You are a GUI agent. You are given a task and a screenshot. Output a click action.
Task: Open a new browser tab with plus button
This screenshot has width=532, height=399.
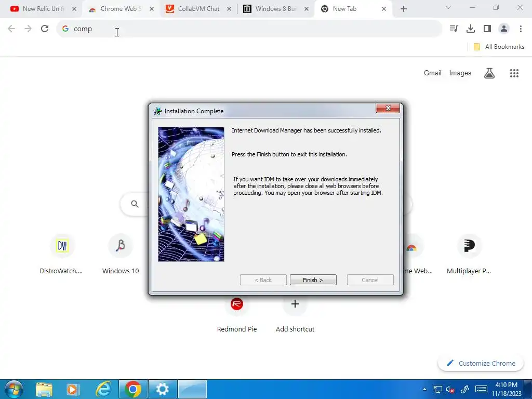point(403,9)
